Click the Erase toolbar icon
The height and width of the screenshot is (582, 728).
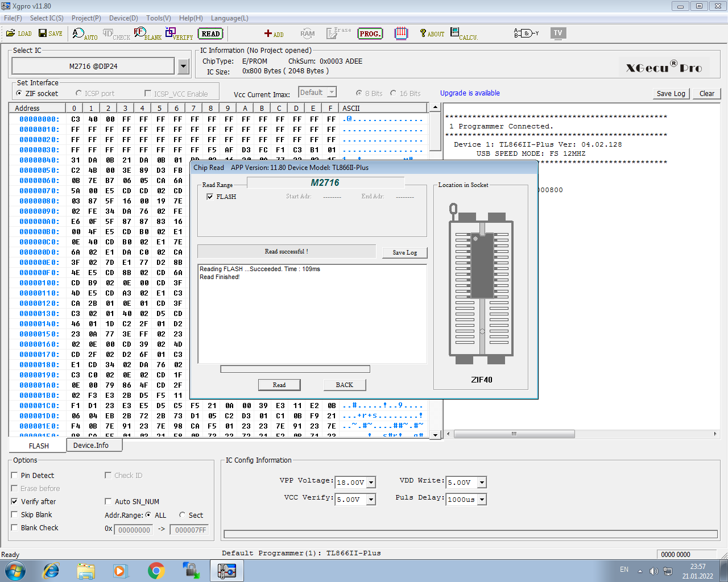339,34
